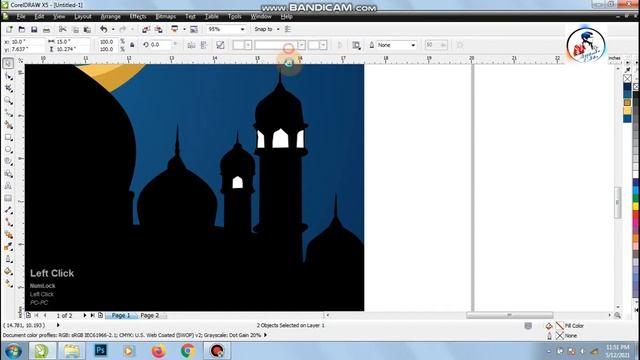The image size is (640, 360).
Task: Open the File menu
Action: tap(21, 16)
